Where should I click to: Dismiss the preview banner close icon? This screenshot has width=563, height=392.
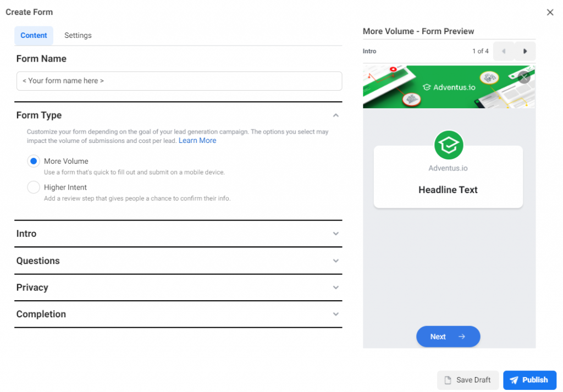tap(524, 77)
